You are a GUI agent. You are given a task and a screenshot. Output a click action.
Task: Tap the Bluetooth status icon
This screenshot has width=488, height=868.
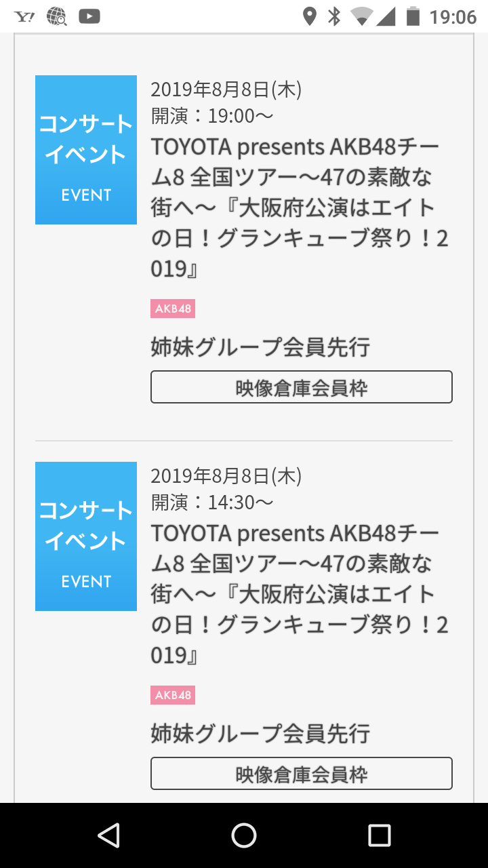point(334,16)
